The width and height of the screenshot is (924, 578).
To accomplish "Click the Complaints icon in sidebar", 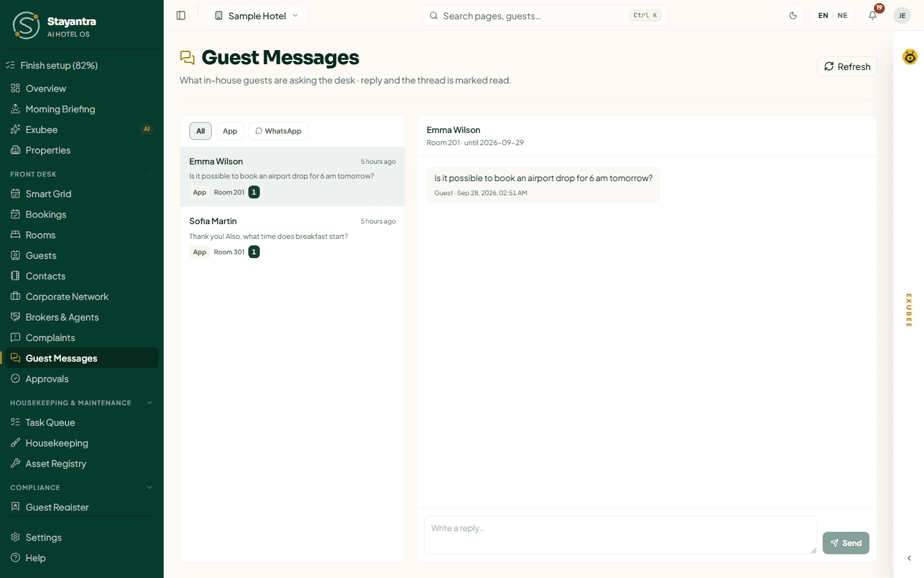I will (x=15, y=337).
